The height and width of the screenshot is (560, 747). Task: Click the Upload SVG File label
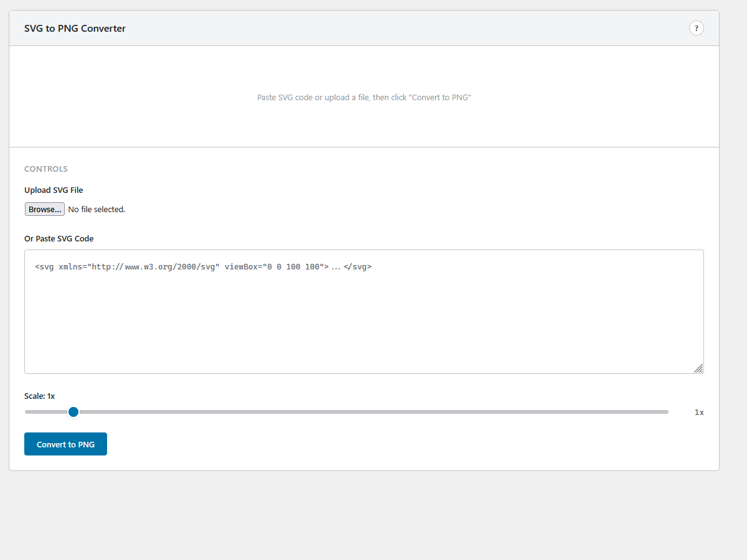[53, 190]
